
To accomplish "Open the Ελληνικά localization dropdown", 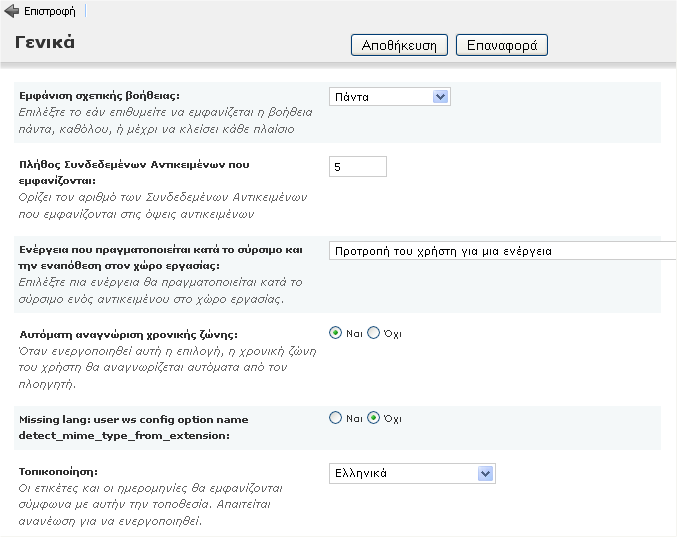I will 412,473.
